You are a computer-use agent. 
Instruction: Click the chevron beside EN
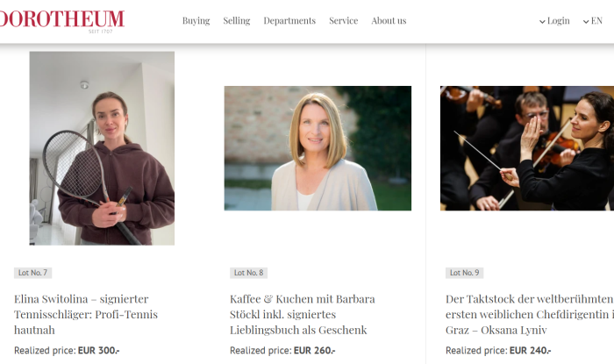point(586,22)
